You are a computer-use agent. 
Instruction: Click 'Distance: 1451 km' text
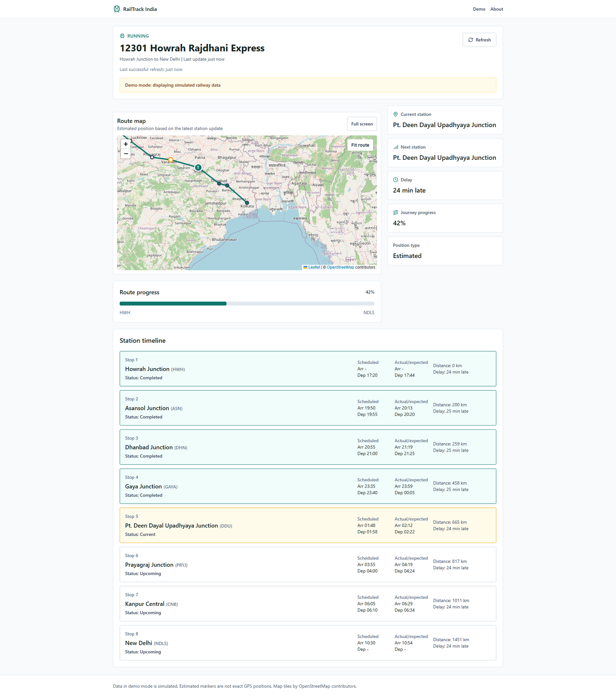coord(451,640)
